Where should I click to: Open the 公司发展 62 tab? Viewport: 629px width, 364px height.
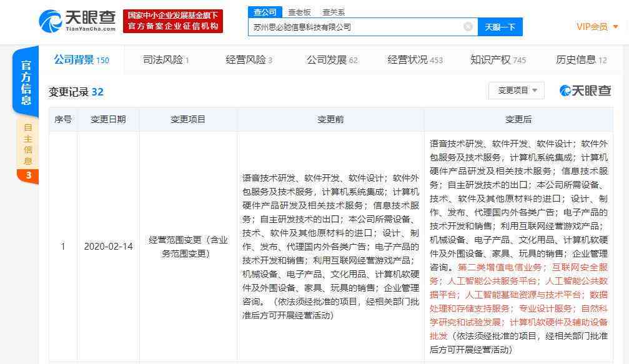point(332,60)
